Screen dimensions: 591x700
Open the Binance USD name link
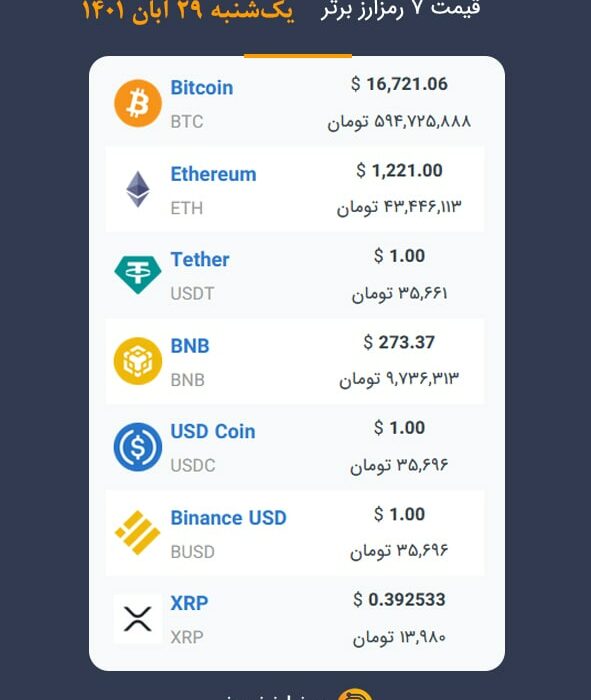(229, 518)
